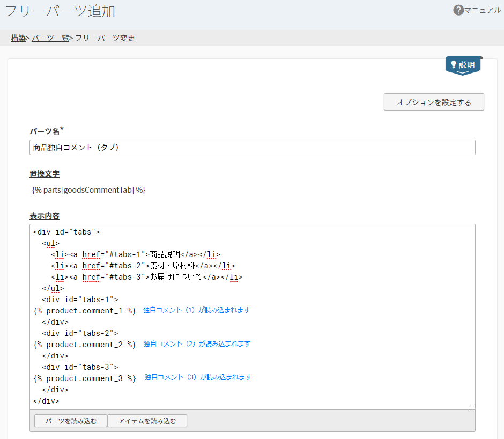Click the 表示内容 underlined label
The height and width of the screenshot is (439, 504).
(45, 216)
